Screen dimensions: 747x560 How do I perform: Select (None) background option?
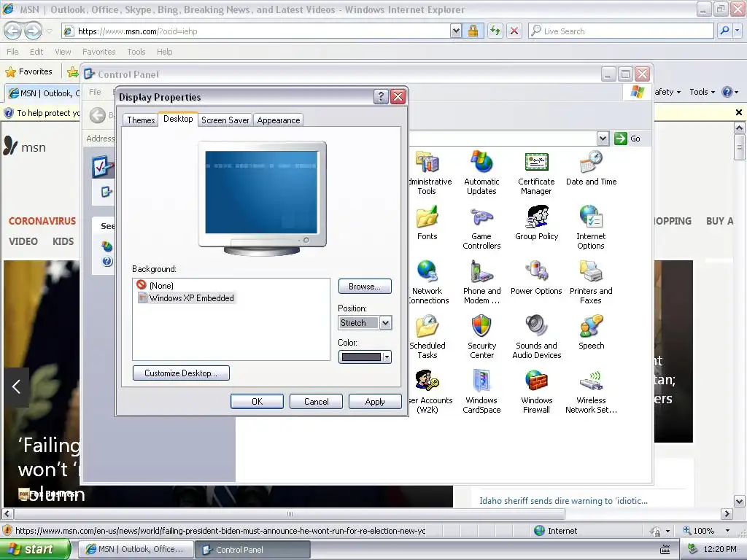click(155, 285)
